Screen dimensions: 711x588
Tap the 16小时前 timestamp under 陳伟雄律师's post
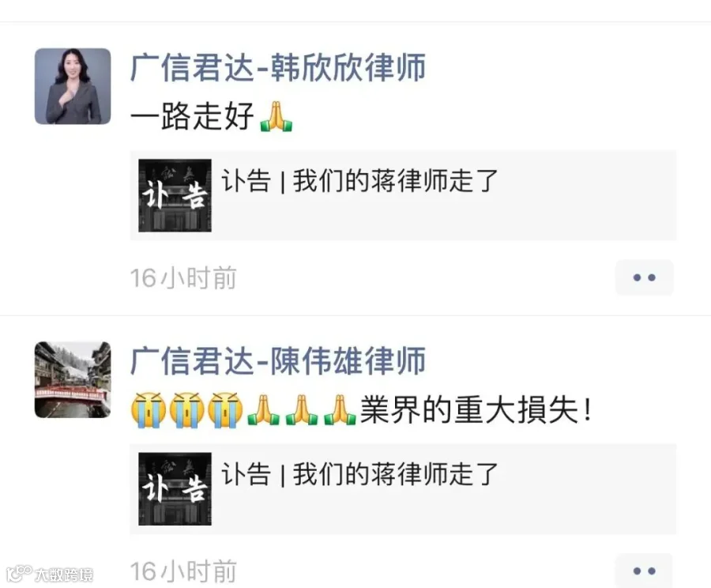pyautogui.click(x=183, y=571)
